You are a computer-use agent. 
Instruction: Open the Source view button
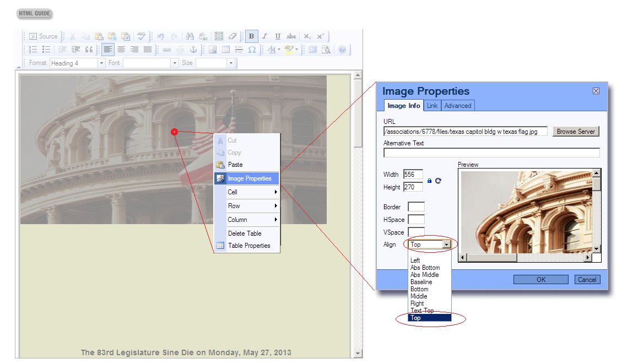tap(44, 36)
